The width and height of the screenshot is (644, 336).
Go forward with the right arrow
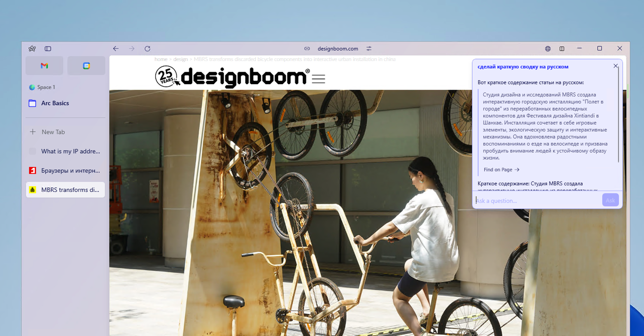[x=131, y=49]
